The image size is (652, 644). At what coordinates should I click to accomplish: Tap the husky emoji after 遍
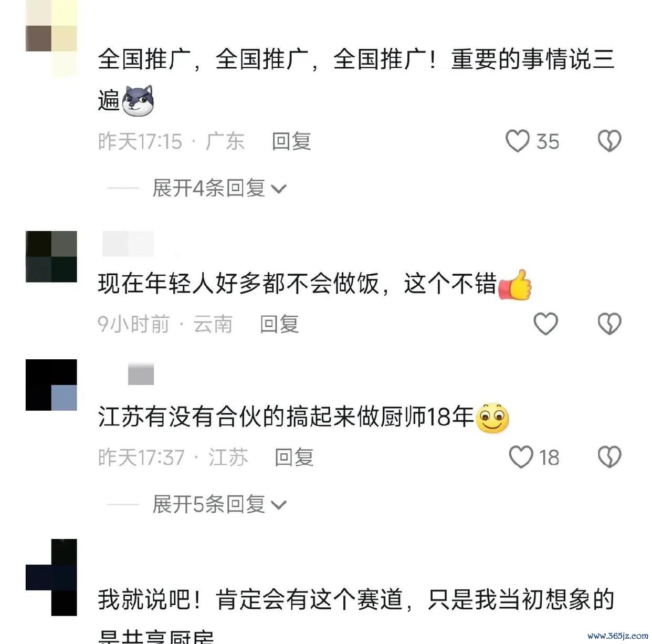[138, 100]
